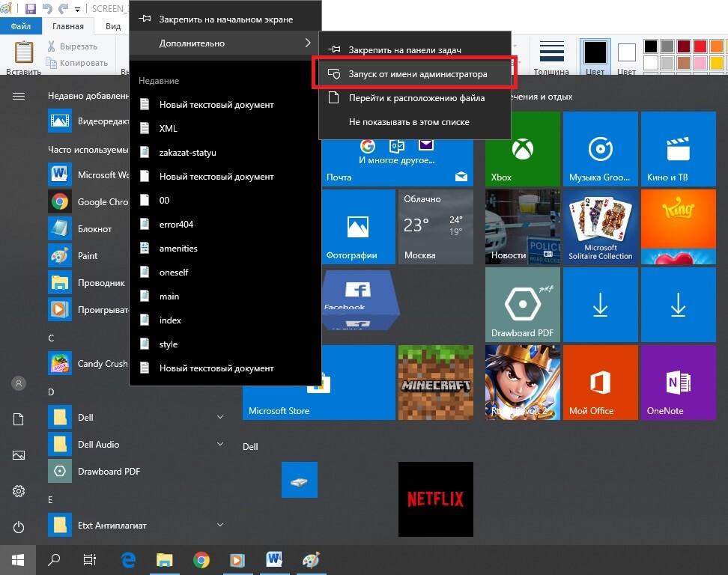
Task: Open the Netflix tile
Action: (435, 499)
